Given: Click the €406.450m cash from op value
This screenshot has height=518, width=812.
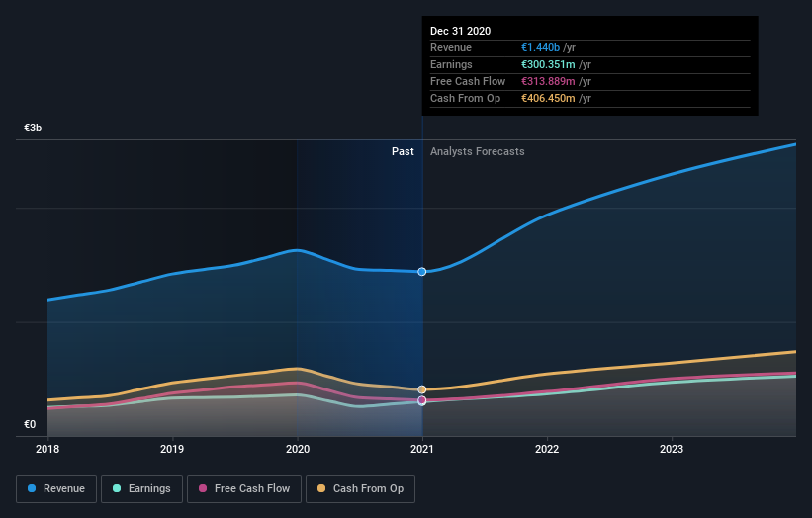Looking at the screenshot, I should [x=548, y=98].
